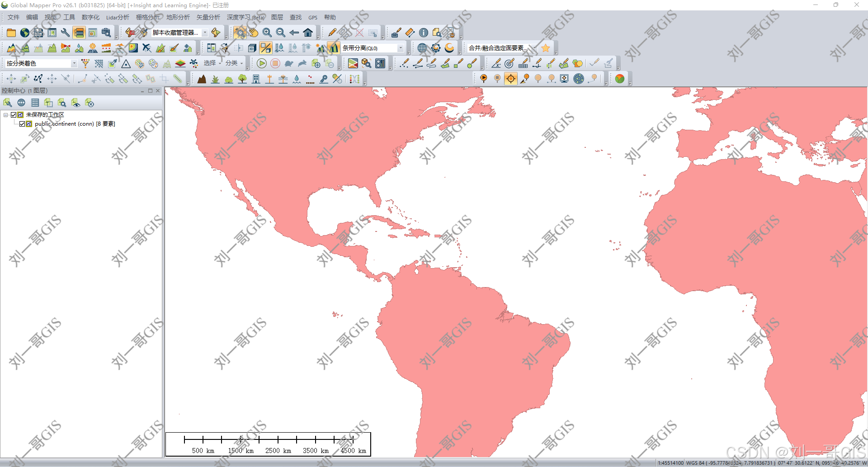
Task: Select the public.continent (conn) layer row
Action: tap(75, 124)
